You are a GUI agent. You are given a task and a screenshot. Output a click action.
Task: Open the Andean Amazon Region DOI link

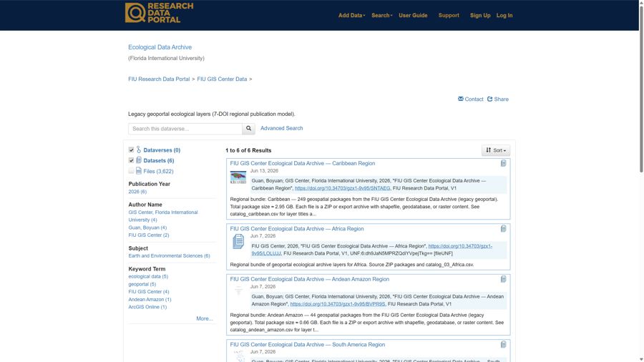coord(338,304)
